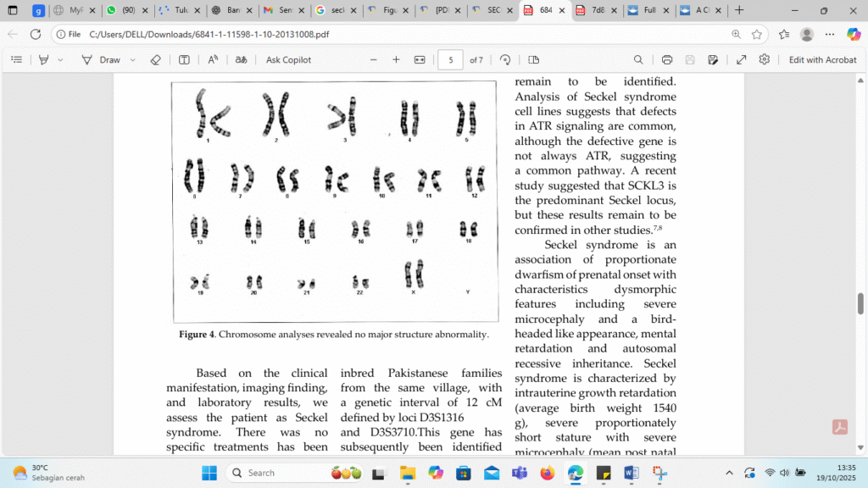Open the table of contents panel
Screen dimensions: 868x488
[x=17, y=60]
